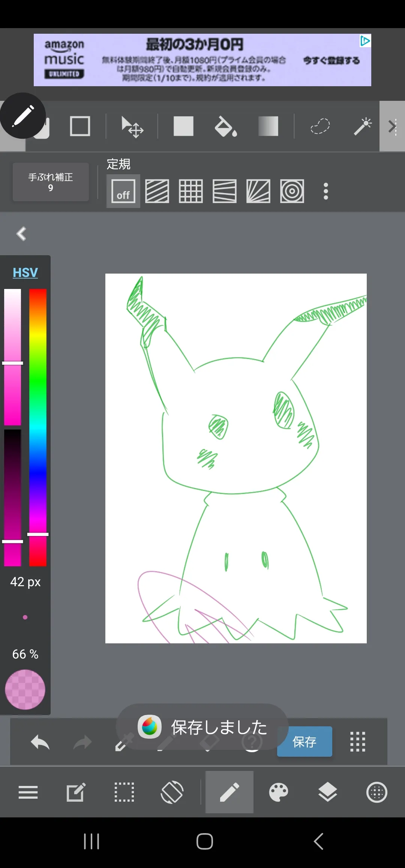Collapse the color panel with the left chevron

(x=21, y=234)
